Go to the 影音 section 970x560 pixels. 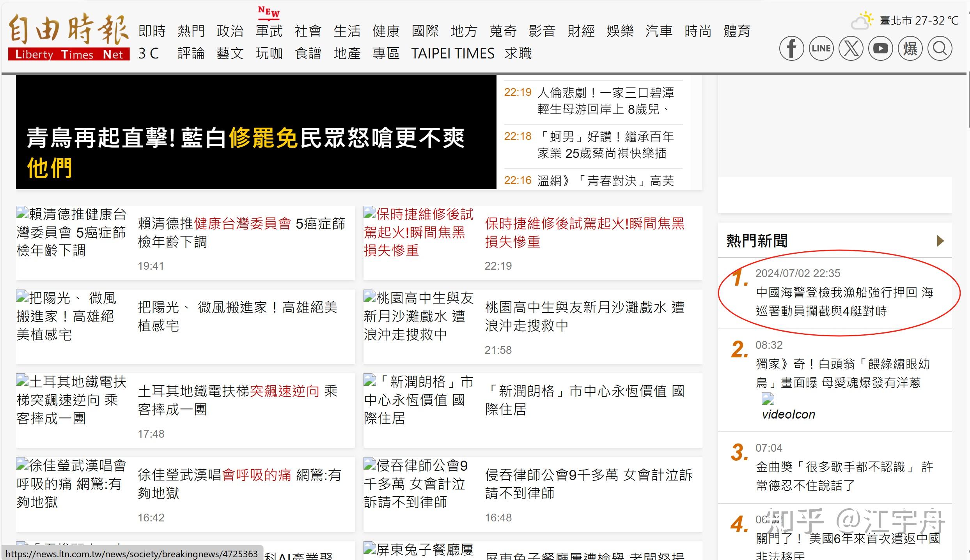[x=542, y=31]
